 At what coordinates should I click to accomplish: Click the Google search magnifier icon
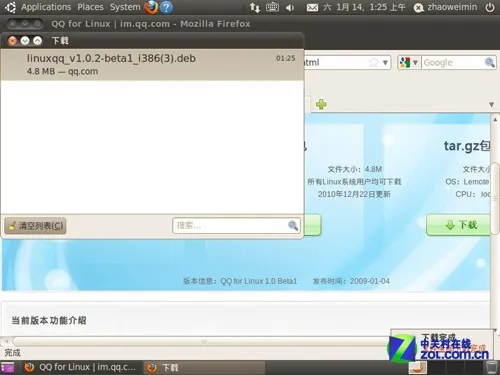click(x=490, y=62)
